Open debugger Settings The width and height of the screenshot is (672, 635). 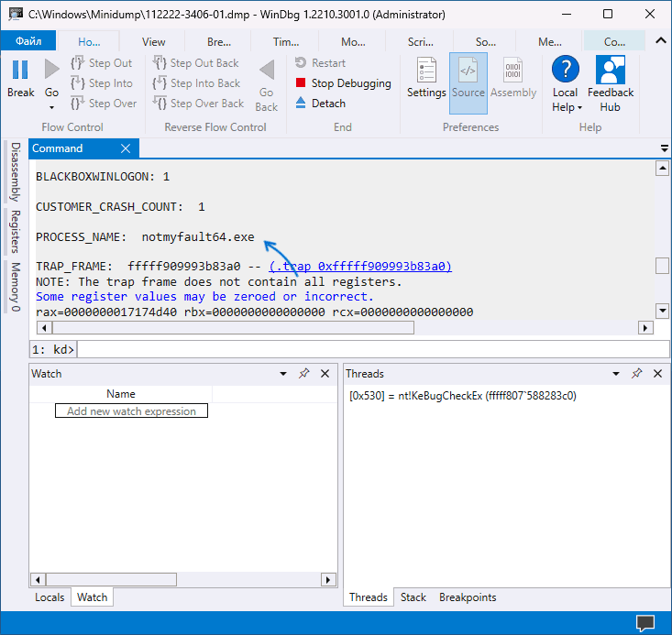pyautogui.click(x=426, y=78)
